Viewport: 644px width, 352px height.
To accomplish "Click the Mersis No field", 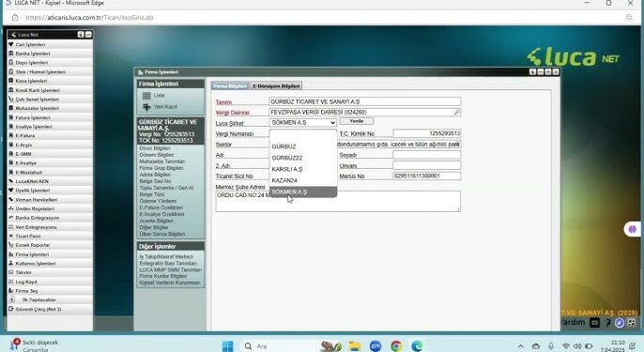I will (x=427, y=176).
